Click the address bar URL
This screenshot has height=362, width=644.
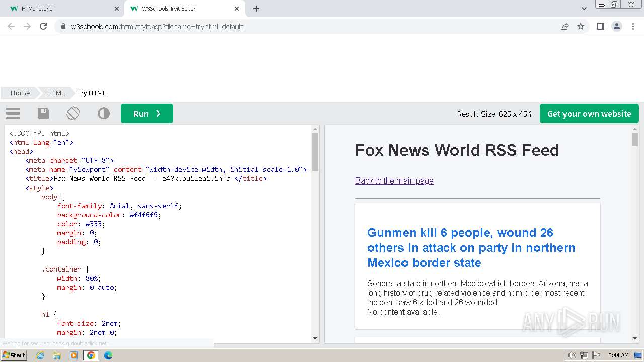coord(157,27)
